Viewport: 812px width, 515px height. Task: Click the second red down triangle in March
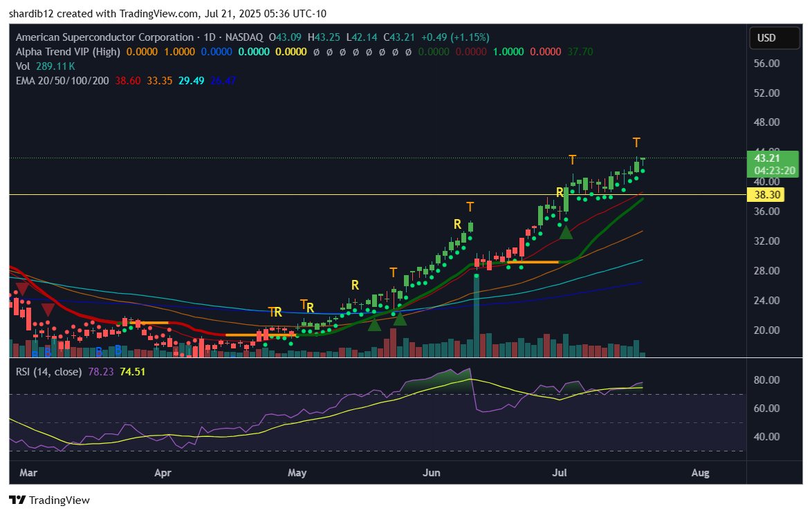[x=48, y=310]
